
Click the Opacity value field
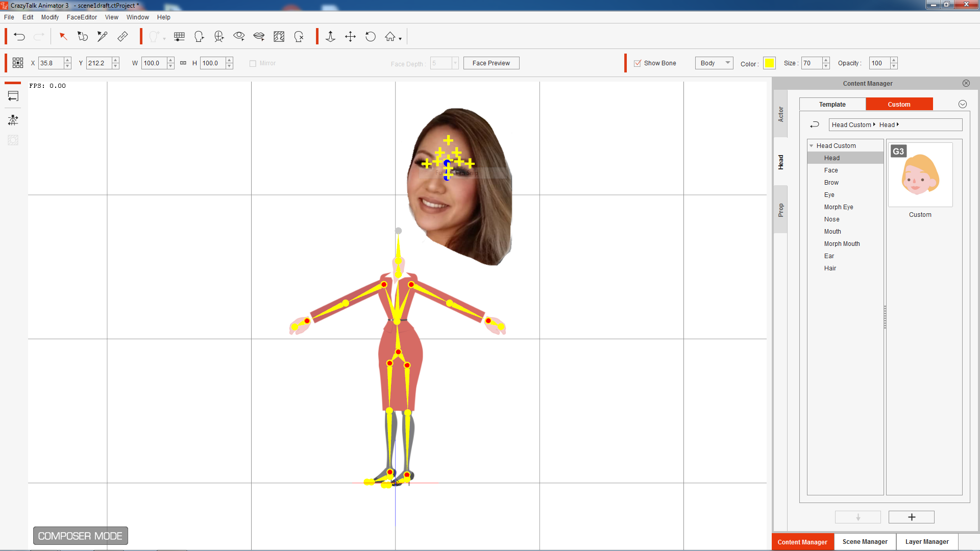879,63
